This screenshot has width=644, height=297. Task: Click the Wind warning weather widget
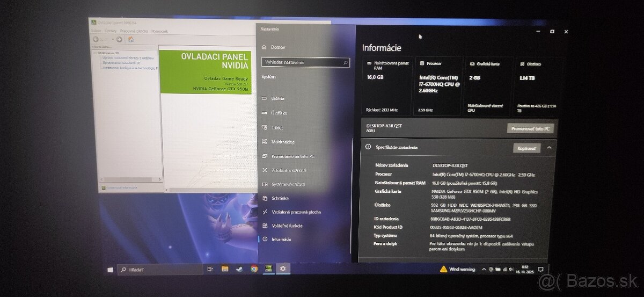pos(457,269)
